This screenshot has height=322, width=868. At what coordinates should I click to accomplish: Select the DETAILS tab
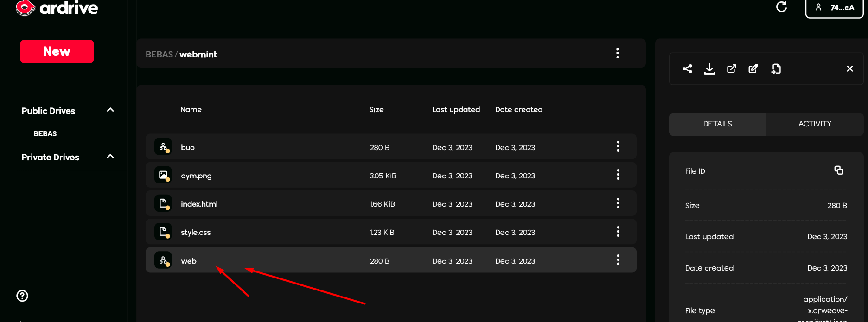tap(717, 124)
